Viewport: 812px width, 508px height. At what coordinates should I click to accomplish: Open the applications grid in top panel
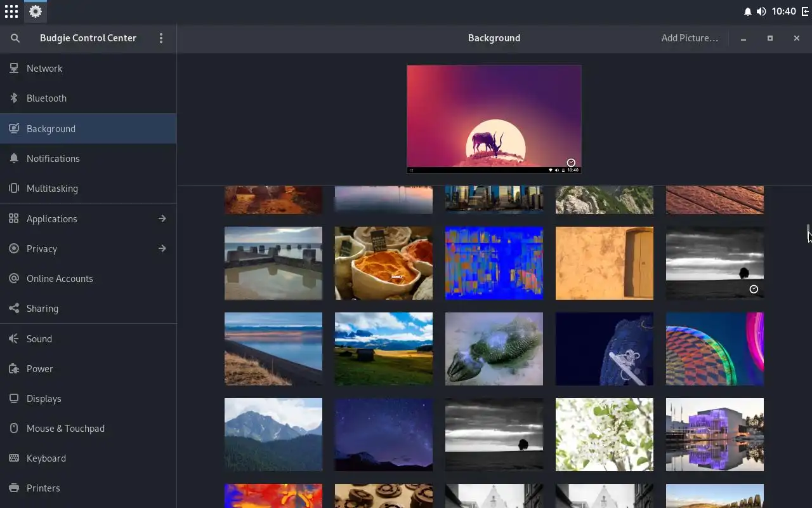[11, 11]
